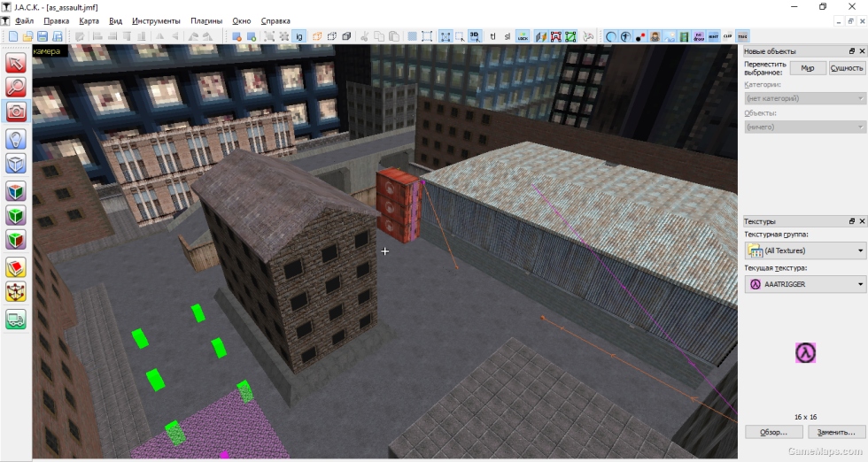The image size is (868, 462).
Task: Toggle texture lock LOCK button
Action: [x=523, y=36]
